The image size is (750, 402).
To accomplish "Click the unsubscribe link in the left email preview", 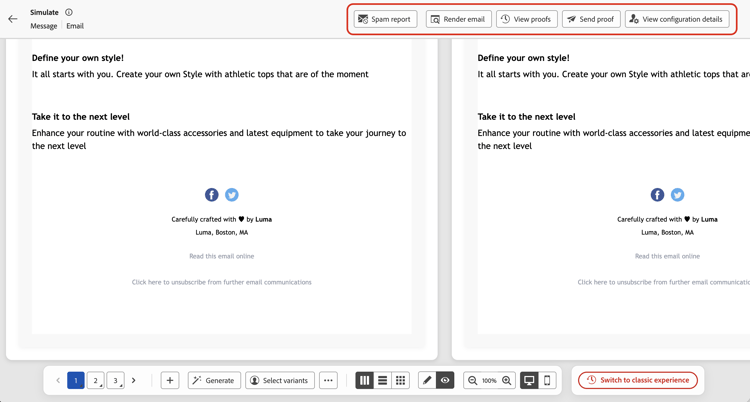I will 222,282.
